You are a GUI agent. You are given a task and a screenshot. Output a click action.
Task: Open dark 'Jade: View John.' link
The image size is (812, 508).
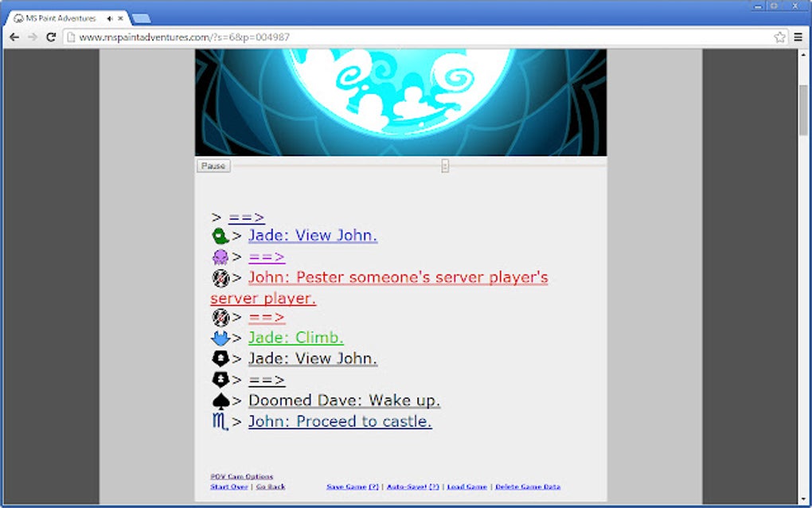coord(313,358)
